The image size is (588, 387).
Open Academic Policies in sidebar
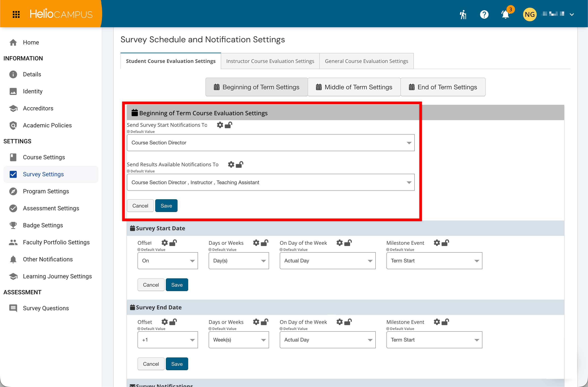click(51, 125)
